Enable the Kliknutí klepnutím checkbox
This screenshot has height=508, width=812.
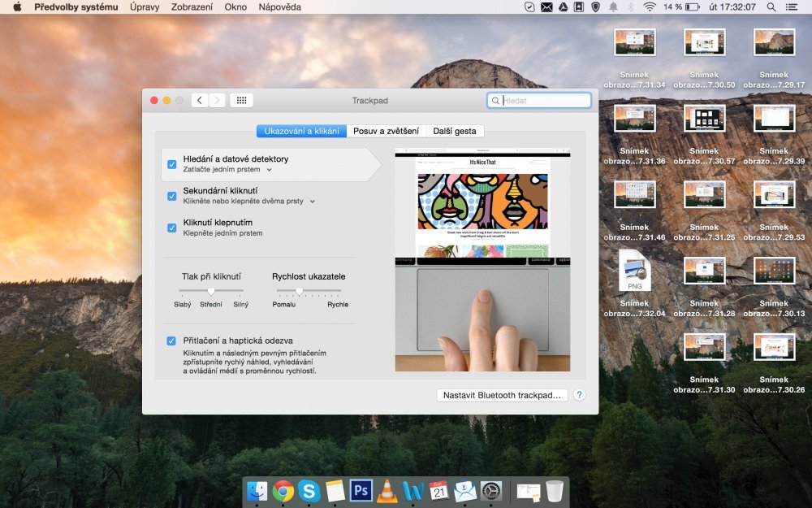click(x=171, y=228)
